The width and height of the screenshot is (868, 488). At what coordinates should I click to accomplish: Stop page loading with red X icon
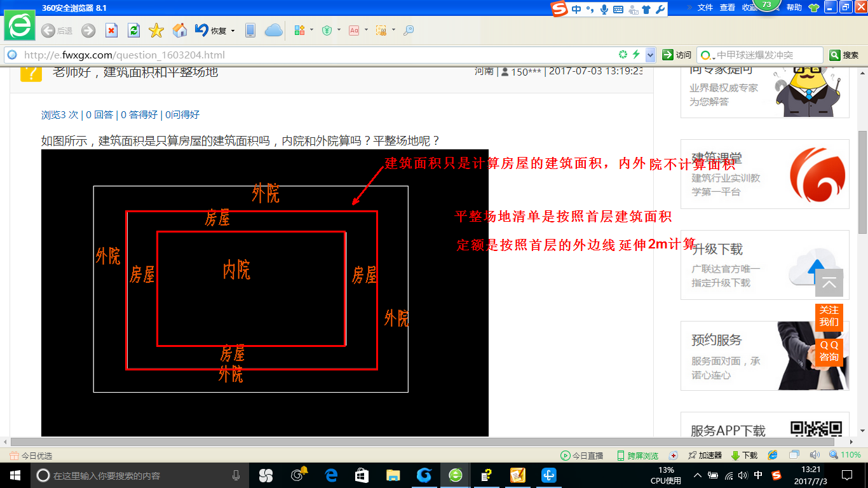[111, 30]
